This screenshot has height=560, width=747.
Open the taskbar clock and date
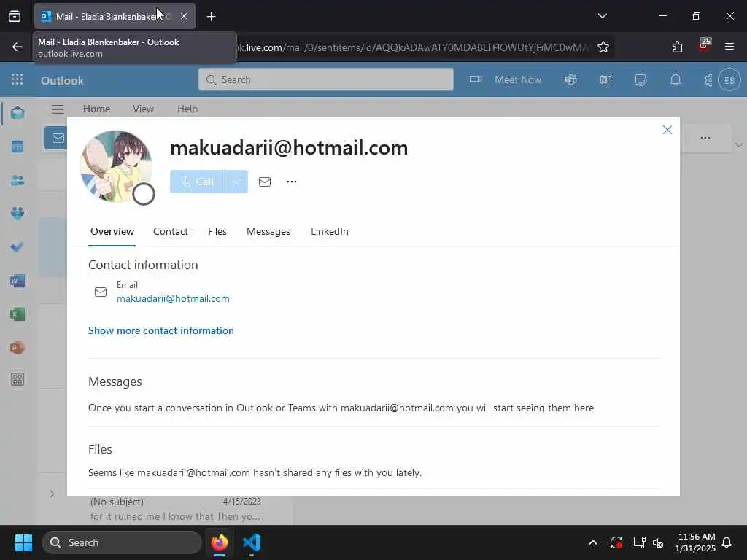tap(695, 542)
